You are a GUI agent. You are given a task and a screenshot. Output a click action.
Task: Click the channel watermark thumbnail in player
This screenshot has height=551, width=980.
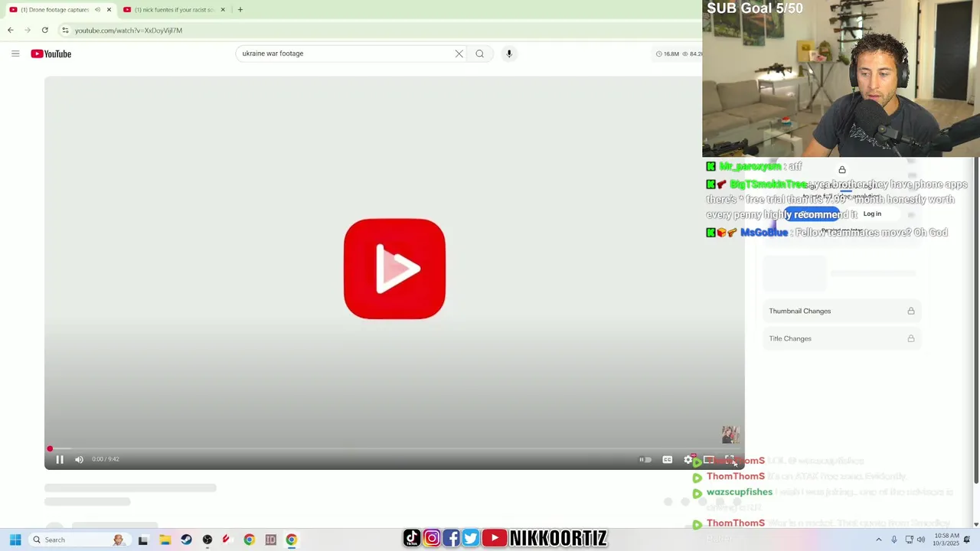pyautogui.click(x=730, y=435)
